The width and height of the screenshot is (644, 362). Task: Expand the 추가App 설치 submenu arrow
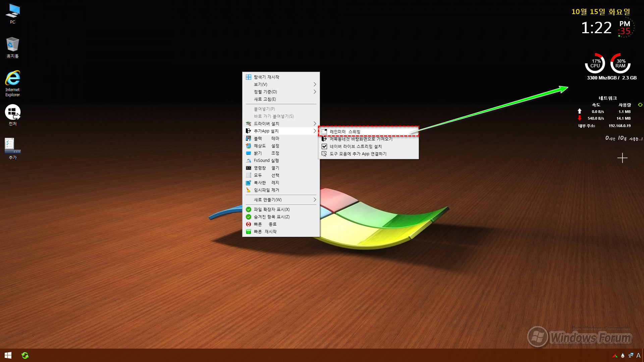tap(315, 131)
